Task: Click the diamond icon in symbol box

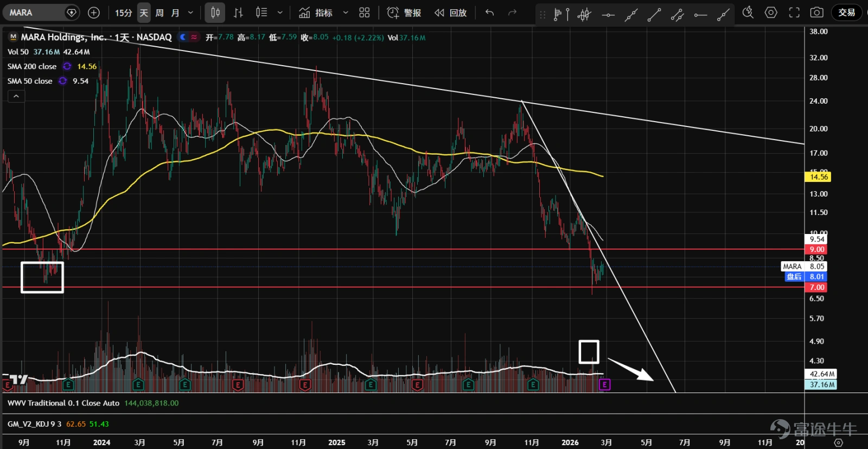Action: 71,12
